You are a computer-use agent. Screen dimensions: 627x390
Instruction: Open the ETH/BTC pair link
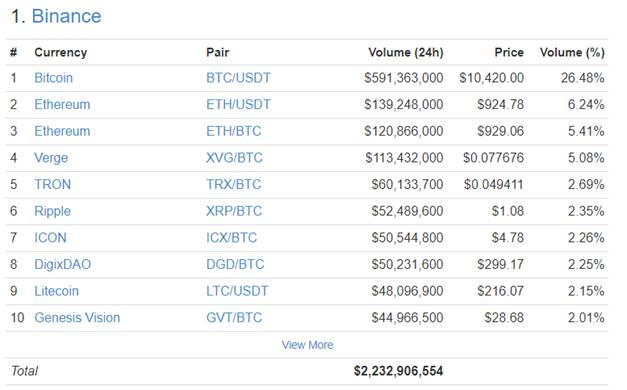[234, 131]
